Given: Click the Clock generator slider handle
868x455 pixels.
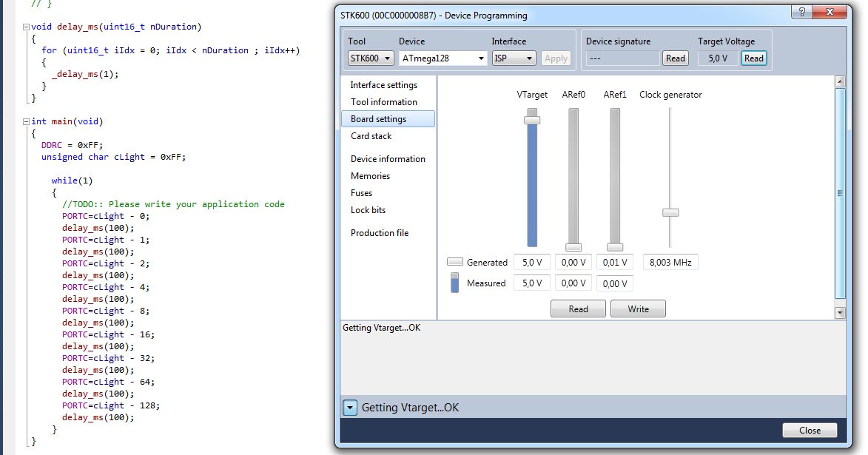Looking at the screenshot, I should [x=670, y=212].
